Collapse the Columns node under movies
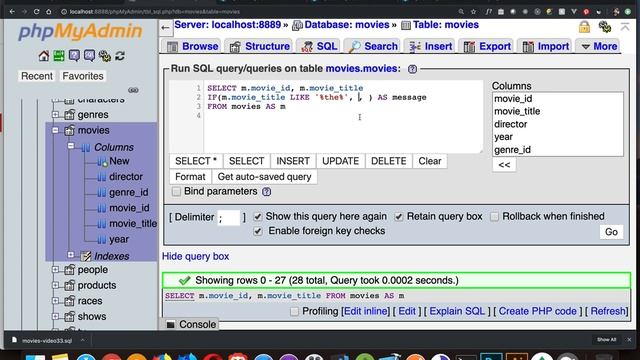The image size is (640, 360). [71, 146]
